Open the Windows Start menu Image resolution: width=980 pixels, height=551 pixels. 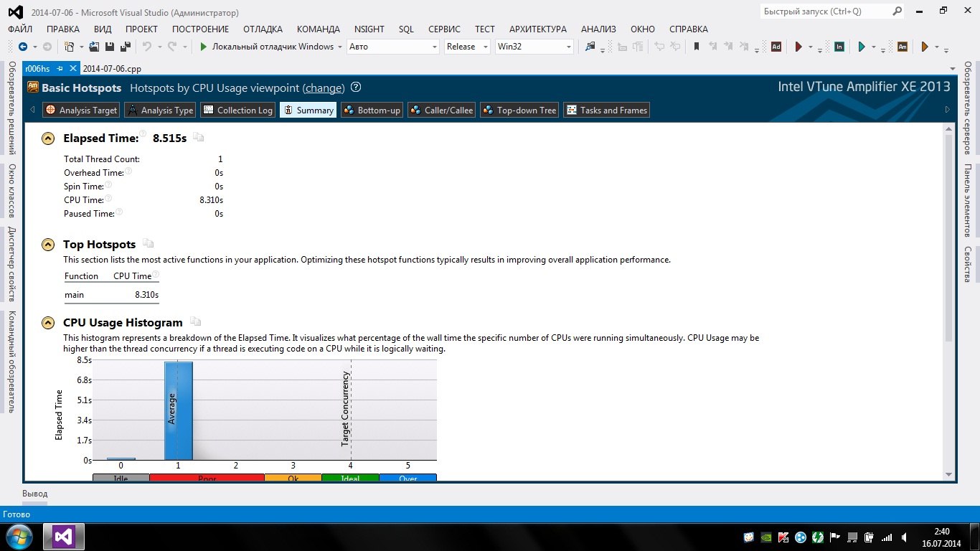18,536
